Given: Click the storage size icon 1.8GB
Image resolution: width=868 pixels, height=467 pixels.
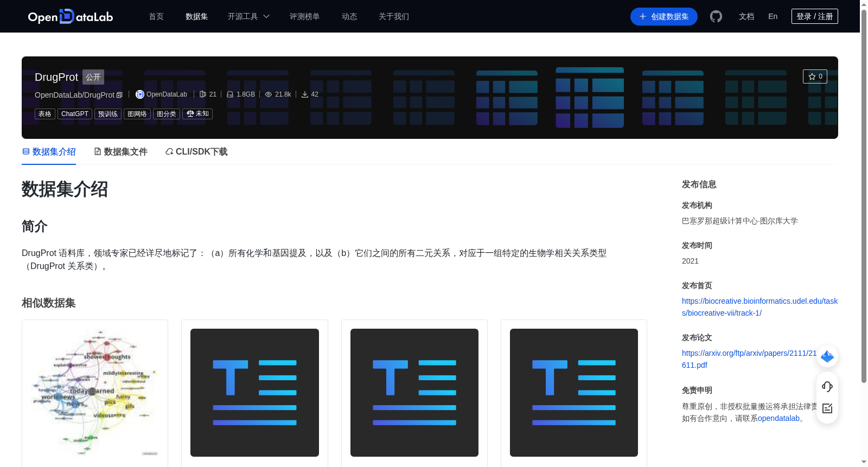Looking at the screenshot, I should tap(230, 94).
